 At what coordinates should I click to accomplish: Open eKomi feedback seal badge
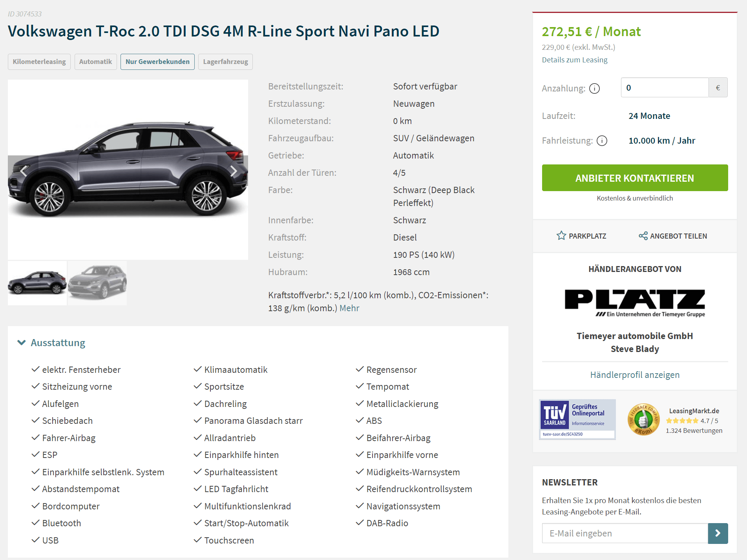643,419
